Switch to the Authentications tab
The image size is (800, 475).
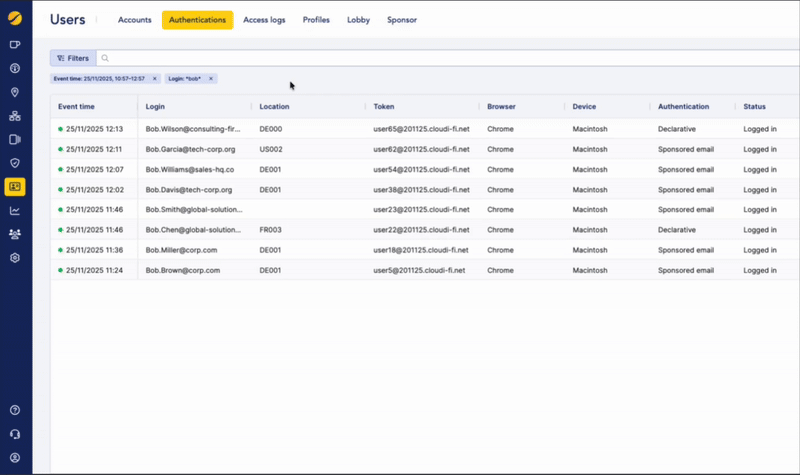click(x=197, y=20)
